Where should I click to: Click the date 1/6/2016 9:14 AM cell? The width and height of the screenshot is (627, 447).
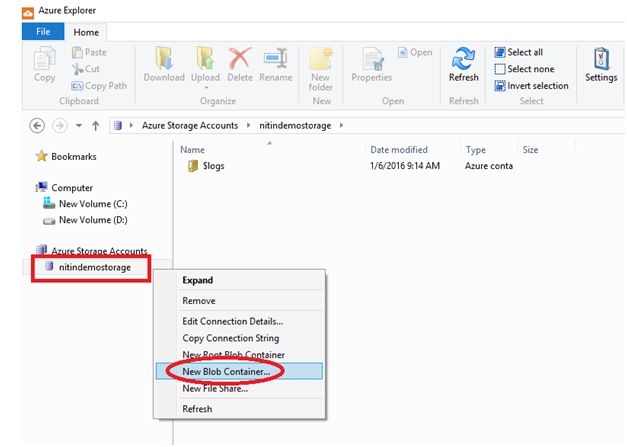[405, 166]
